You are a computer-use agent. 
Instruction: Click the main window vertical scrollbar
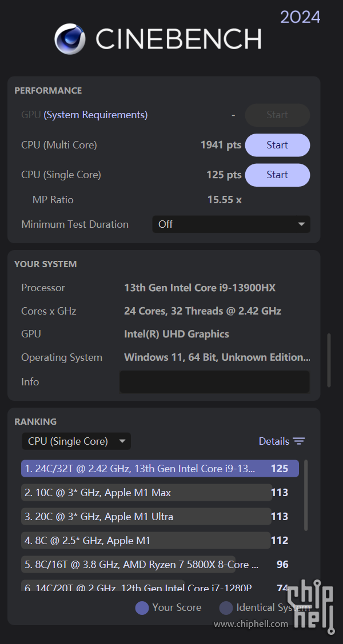[329, 360]
